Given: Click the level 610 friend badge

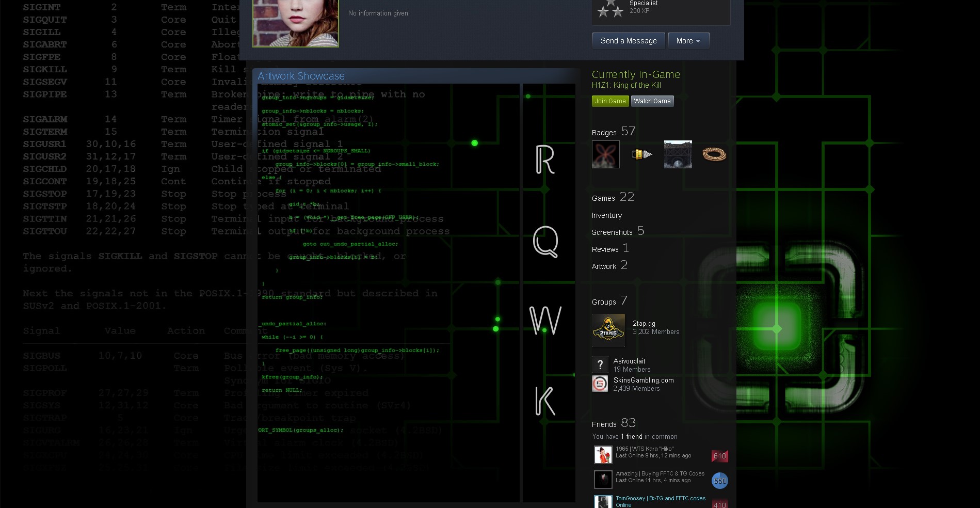Looking at the screenshot, I should click(x=720, y=456).
